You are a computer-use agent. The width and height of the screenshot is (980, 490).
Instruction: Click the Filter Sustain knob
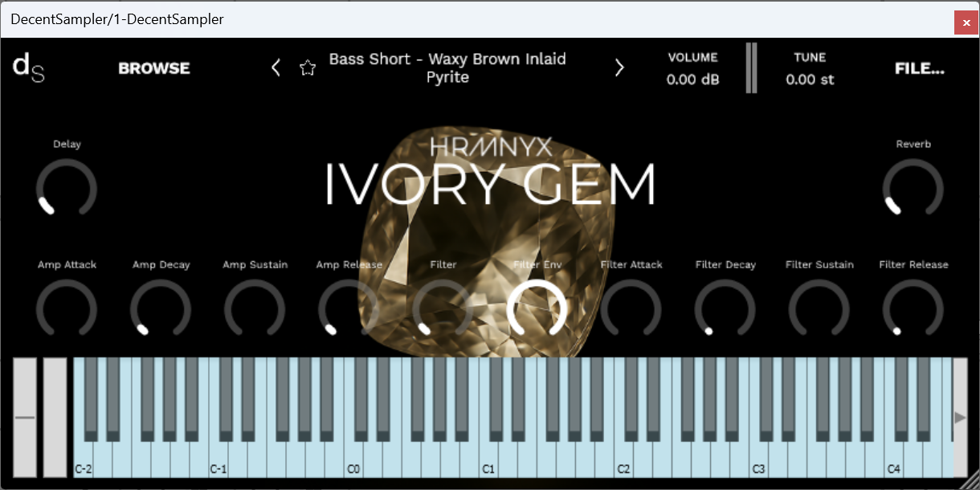pos(819,311)
